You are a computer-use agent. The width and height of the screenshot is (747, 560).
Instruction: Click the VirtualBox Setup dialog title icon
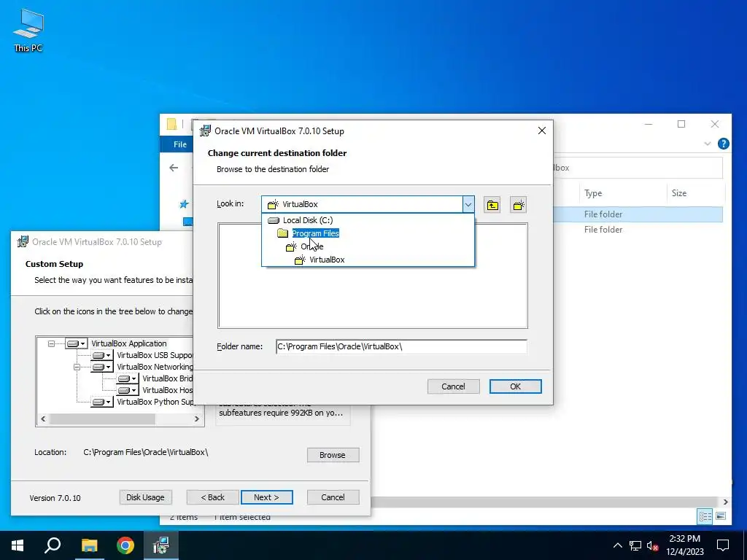pos(205,131)
